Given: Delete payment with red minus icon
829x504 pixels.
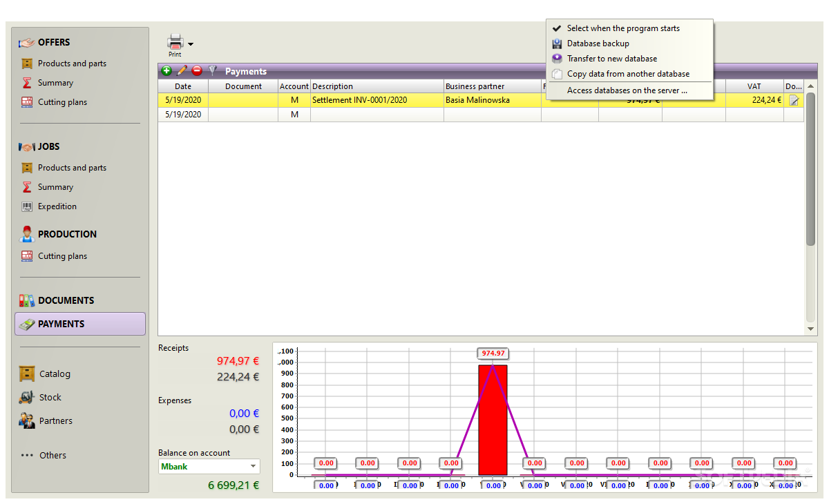Looking at the screenshot, I should click(197, 70).
